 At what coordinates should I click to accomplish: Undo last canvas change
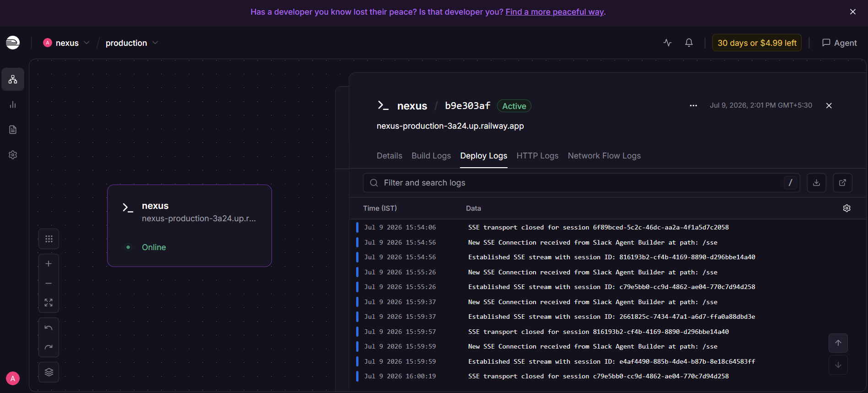[x=49, y=328]
